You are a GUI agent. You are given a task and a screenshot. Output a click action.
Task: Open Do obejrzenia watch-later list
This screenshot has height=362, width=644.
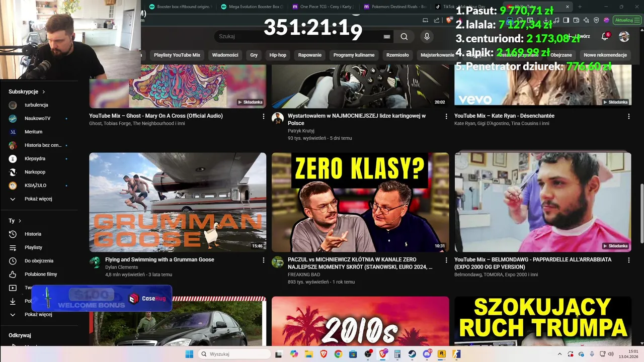(x=39, y=260)
